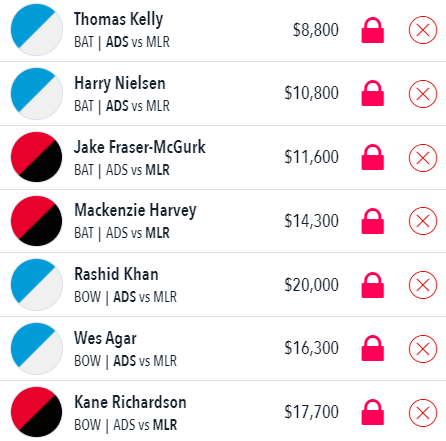446x441 pixels.
Task: Remove Kane Richardson from the lineup
Action: point(423,413)
